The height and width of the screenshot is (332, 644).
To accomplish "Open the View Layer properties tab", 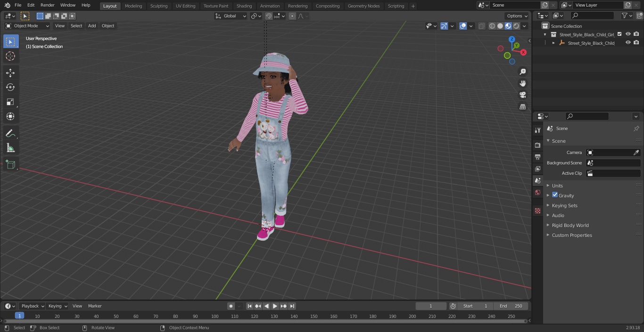I will pyautogui.click(x=537, y=169).
